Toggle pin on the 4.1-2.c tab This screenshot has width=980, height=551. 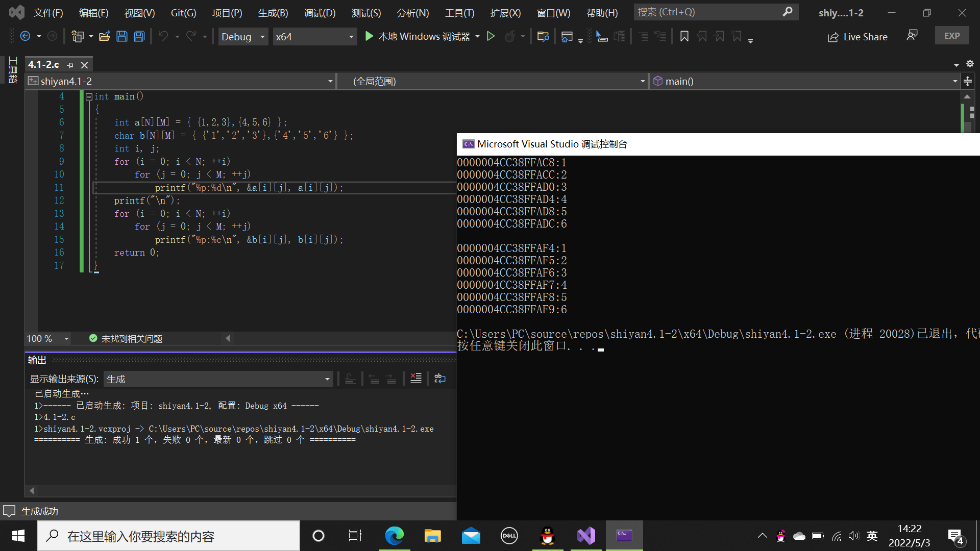click(70, 65)
